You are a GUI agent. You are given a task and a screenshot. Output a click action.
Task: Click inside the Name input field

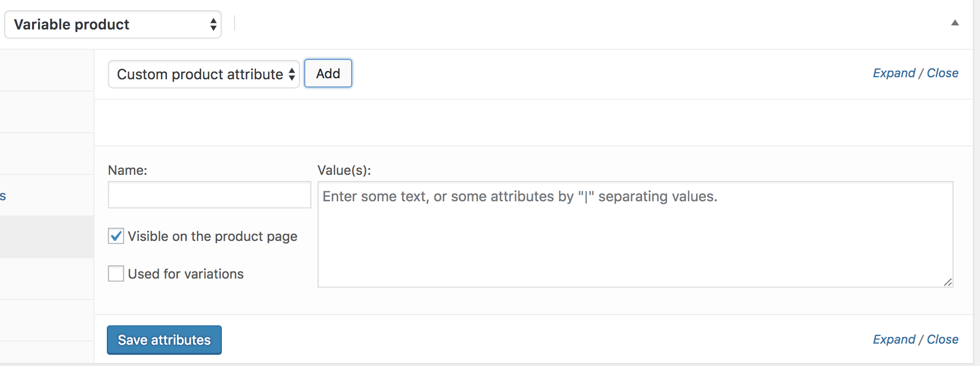coord(209,195)
